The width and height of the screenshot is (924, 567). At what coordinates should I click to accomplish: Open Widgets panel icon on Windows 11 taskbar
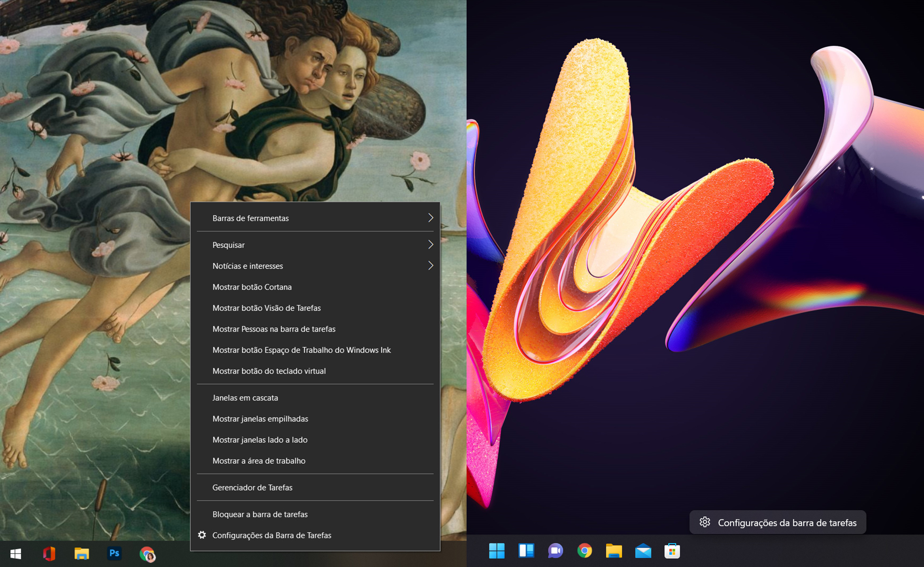526,551
